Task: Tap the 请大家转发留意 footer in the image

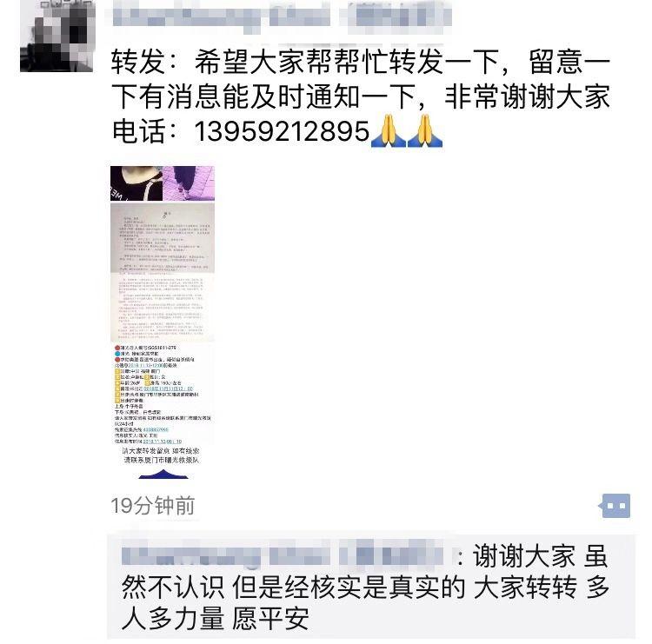Action: pyautogui.click(x=162, y=455)
